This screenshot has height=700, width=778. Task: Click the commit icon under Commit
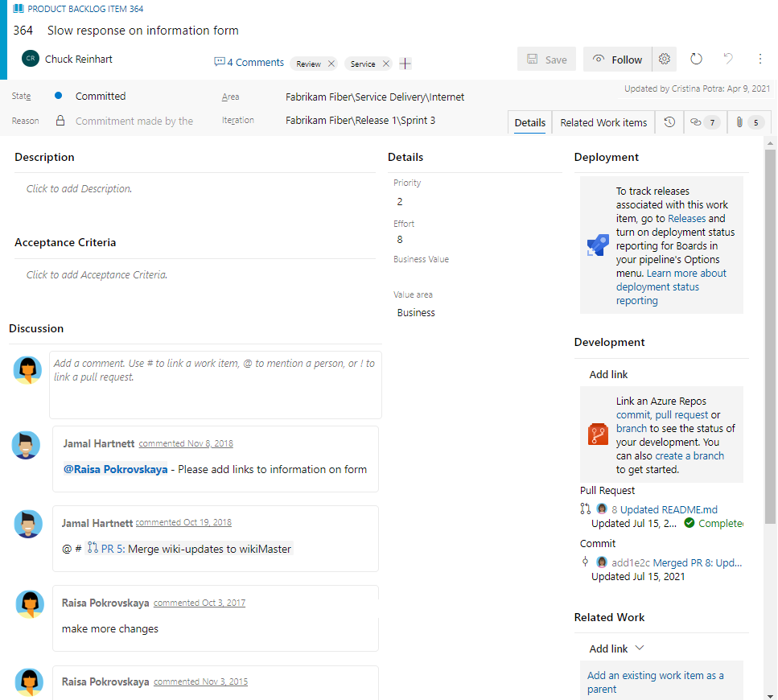click(586, 562)
